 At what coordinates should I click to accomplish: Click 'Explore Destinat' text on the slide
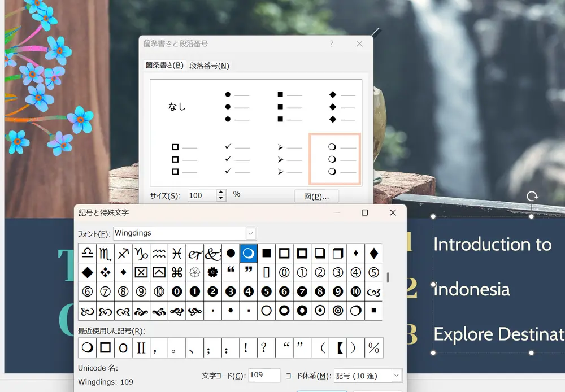point(499,334)
